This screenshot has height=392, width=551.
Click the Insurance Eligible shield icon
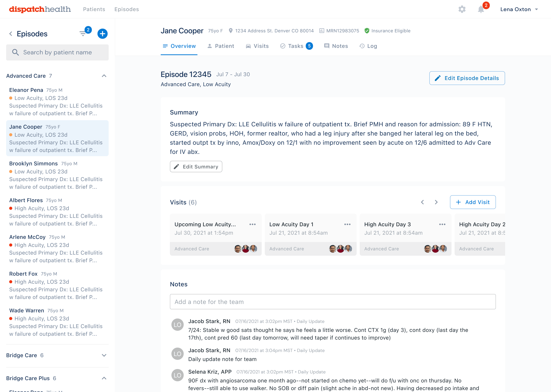coord(367,31)
